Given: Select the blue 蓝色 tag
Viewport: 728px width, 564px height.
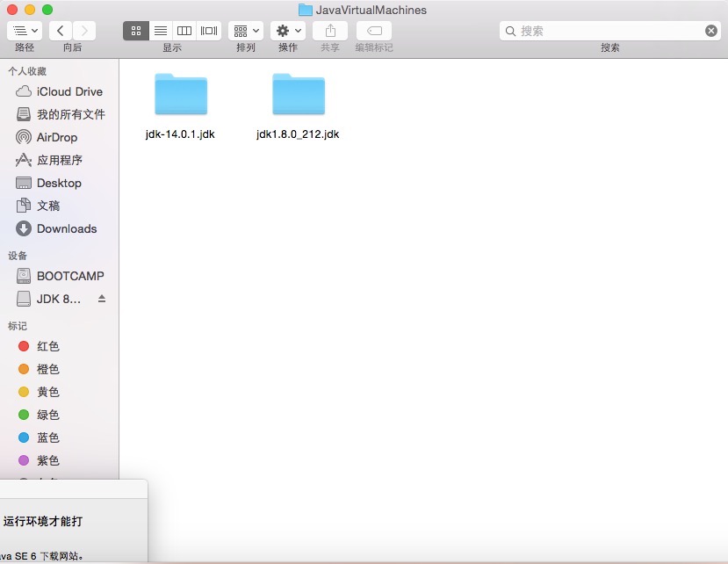Looking at the screenshot, I should coord(60,437).
